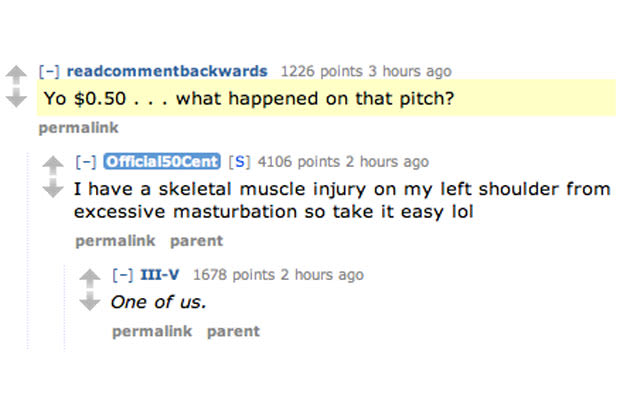Go to parent of the III-V comment
Screen dimensions: 620x400
(233, 331)
